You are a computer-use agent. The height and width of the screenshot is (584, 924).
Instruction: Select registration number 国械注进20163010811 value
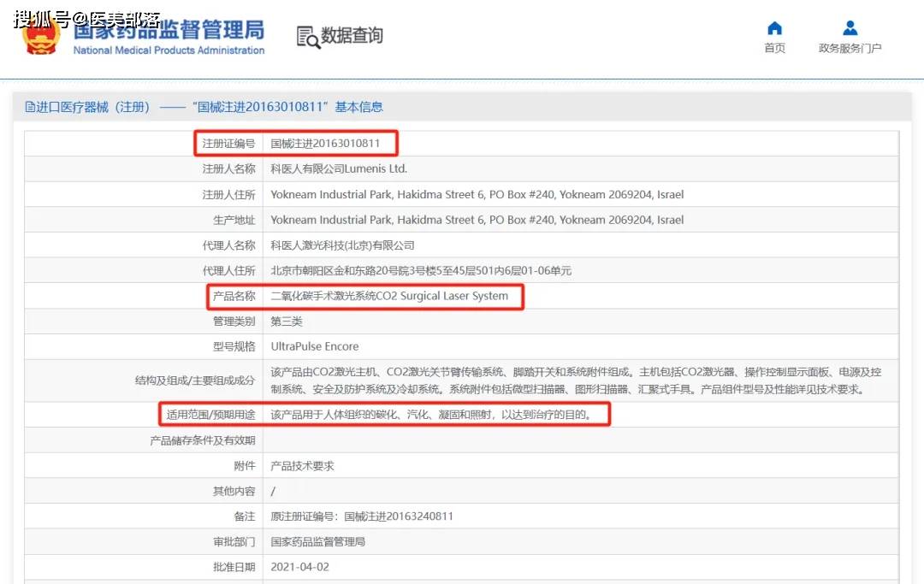[325, 144]
